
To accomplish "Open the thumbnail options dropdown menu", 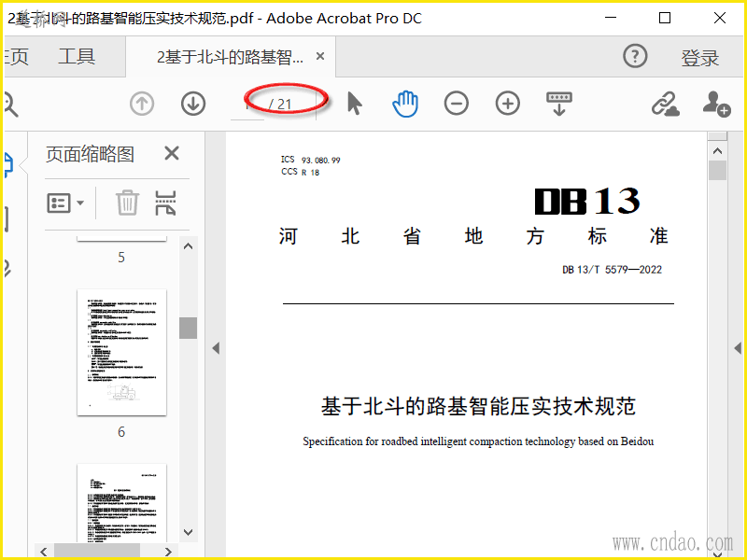I will [x=65, y=203].
